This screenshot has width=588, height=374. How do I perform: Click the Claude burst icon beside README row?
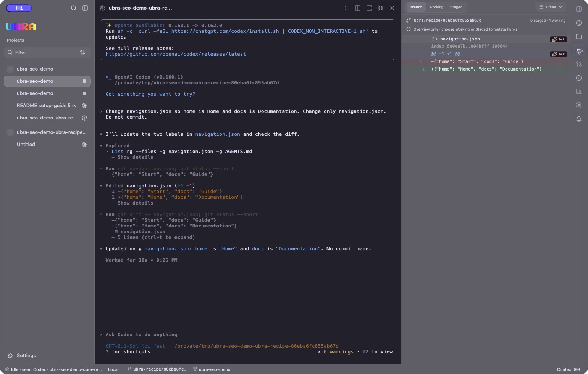84,106
